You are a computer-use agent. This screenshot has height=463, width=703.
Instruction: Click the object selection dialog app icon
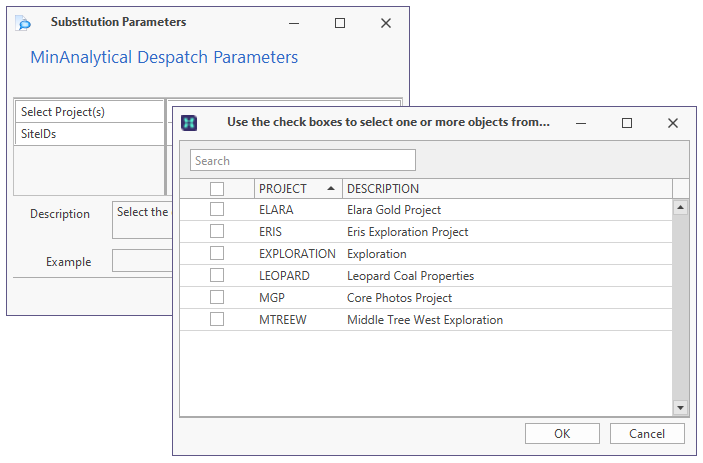pos(189,123)
